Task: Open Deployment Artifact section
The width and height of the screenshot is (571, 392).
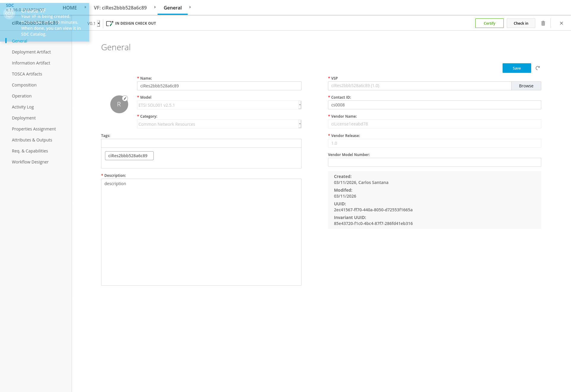Action: pos(31,52)
